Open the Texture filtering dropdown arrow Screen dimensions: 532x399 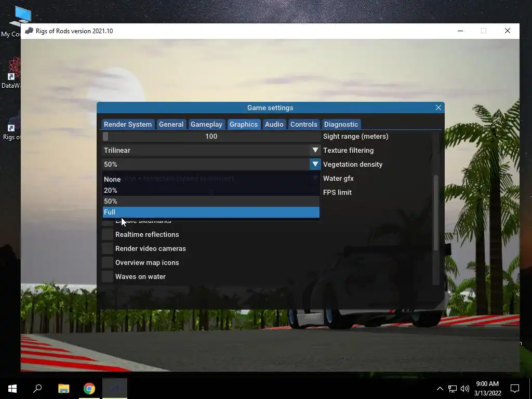pyautogui.click(x=315, y=150)
